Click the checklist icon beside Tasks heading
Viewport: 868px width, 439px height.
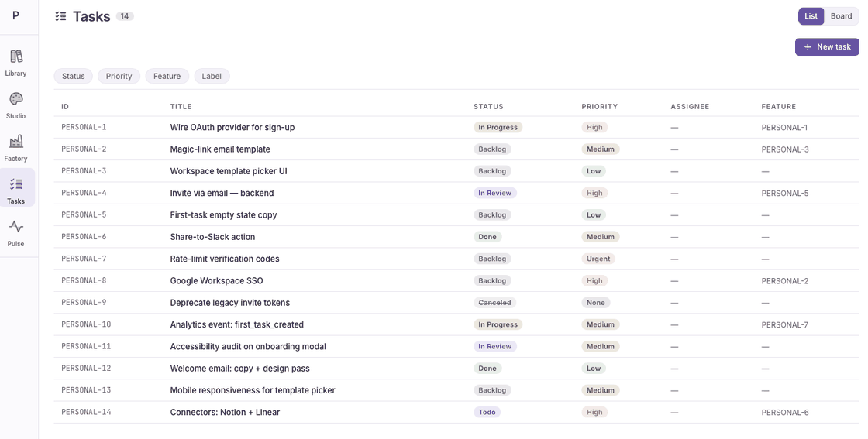coord(61,16)
